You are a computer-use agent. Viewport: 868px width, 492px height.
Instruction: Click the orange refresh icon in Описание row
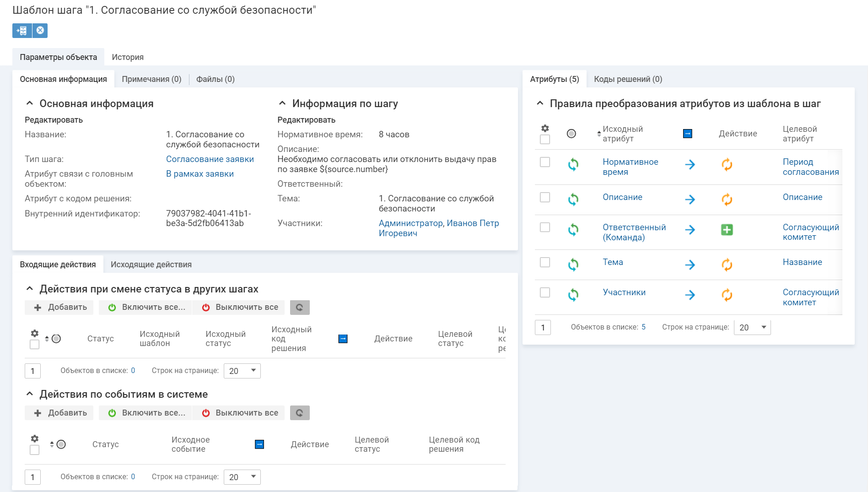[x=727, y=200]
